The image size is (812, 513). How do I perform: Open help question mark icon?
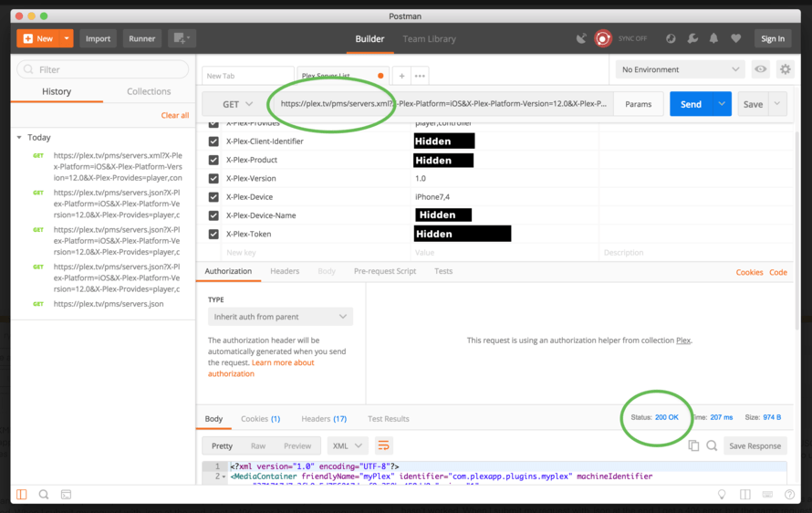pyautogui.click(x=789, y=495)
